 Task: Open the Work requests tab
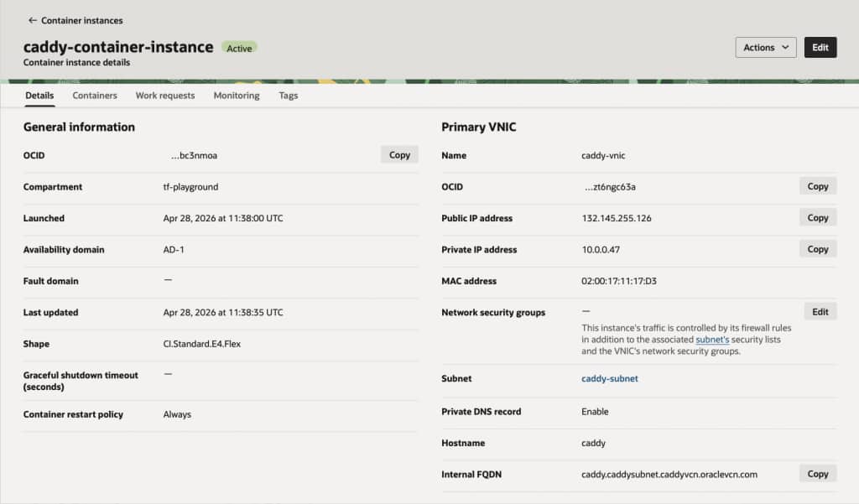coord(165,96)
